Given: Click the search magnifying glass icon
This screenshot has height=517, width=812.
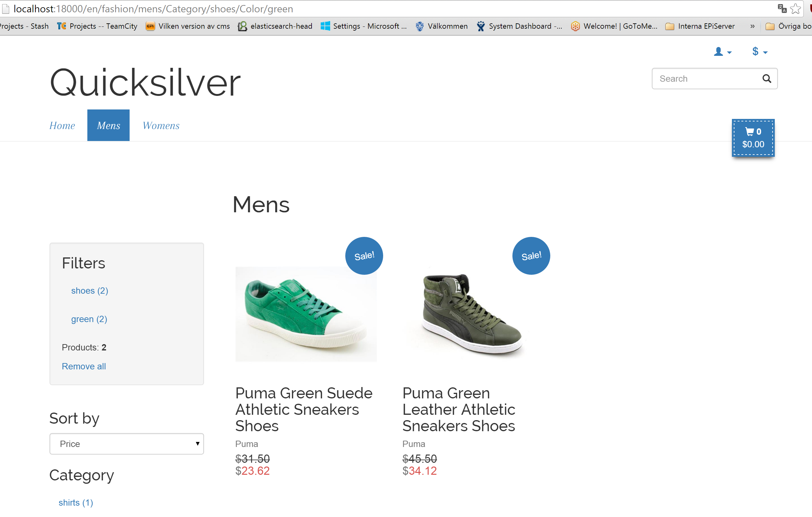Looking at the screenshot, I should tap(767, 78).
